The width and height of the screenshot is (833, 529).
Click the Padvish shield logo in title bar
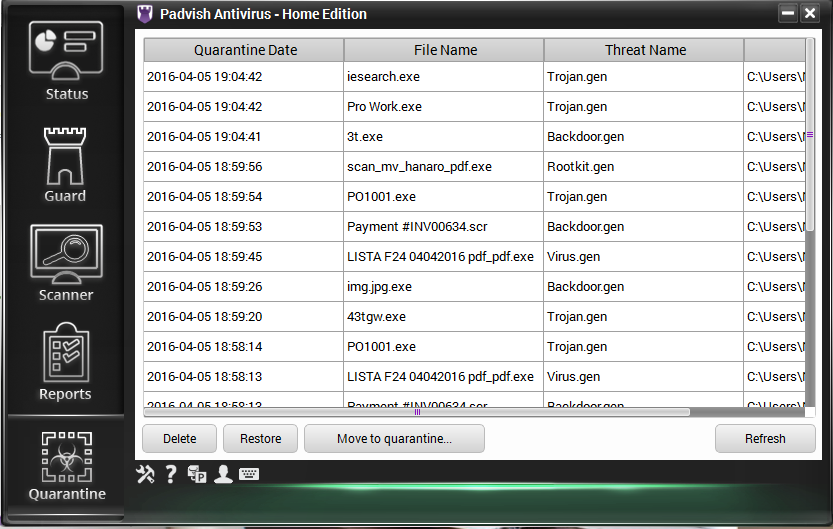(x=145, y=14)
